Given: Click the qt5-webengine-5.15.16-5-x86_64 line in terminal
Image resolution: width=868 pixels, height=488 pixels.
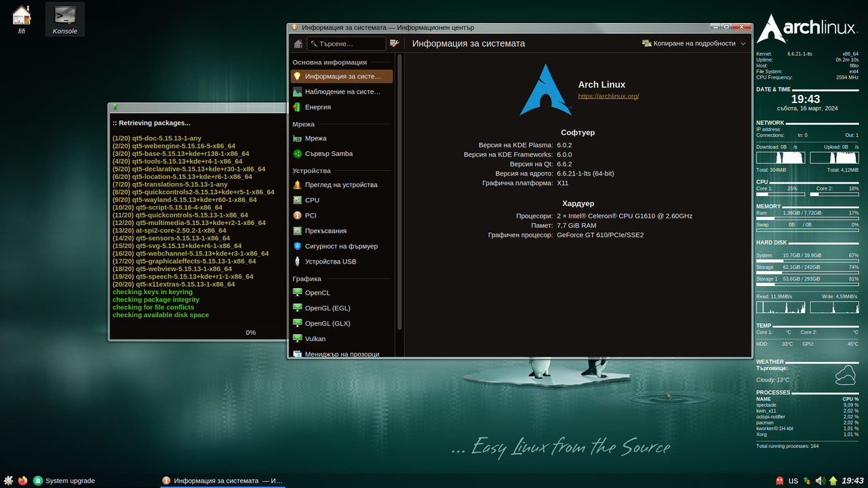Looking at the screenshot, I should [x=174, y=146].
